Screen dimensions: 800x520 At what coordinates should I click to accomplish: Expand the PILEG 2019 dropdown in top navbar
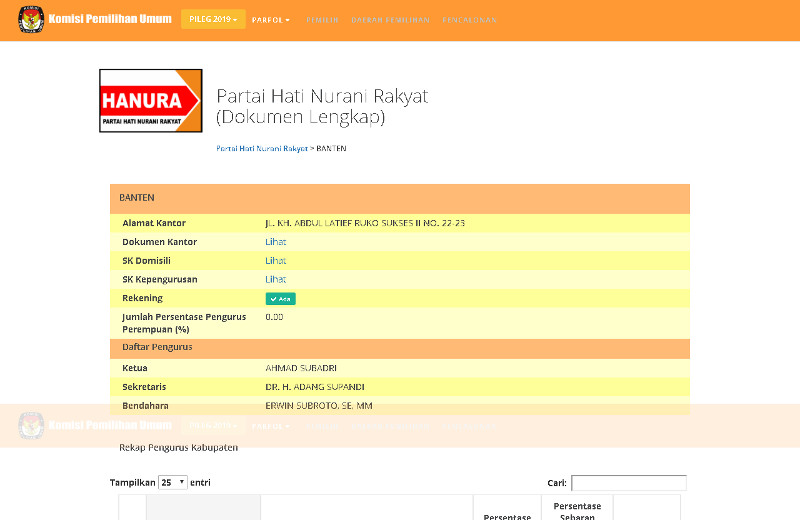pyautogui.click(x=213, y=20)
